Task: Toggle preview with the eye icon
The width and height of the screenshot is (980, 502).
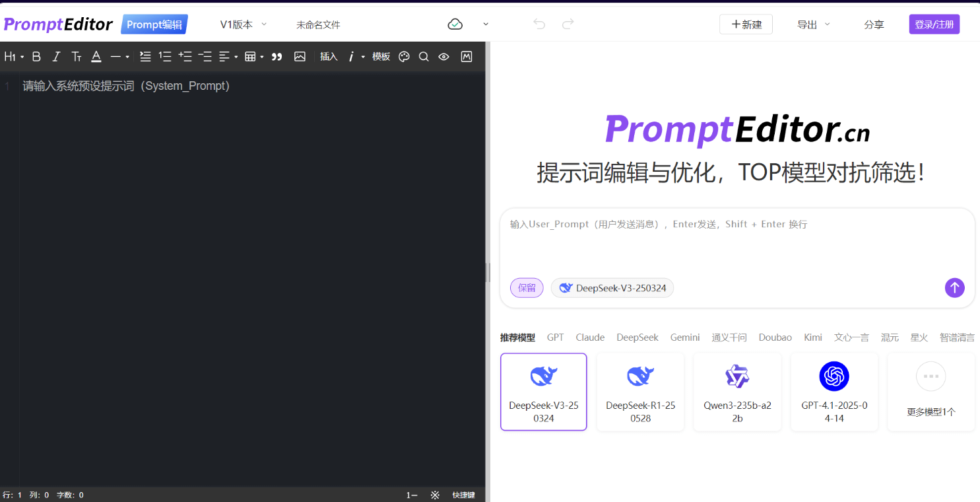Action: click(x=443, y=57)
